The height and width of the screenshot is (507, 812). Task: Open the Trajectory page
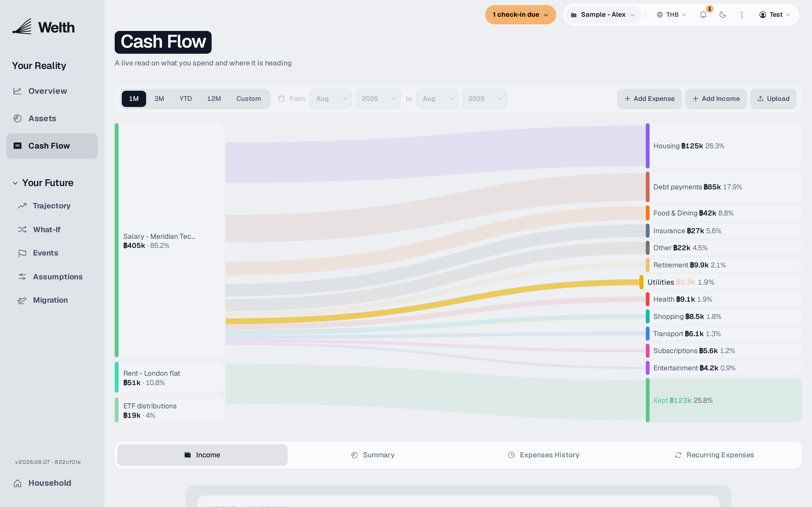coord(52,206)
